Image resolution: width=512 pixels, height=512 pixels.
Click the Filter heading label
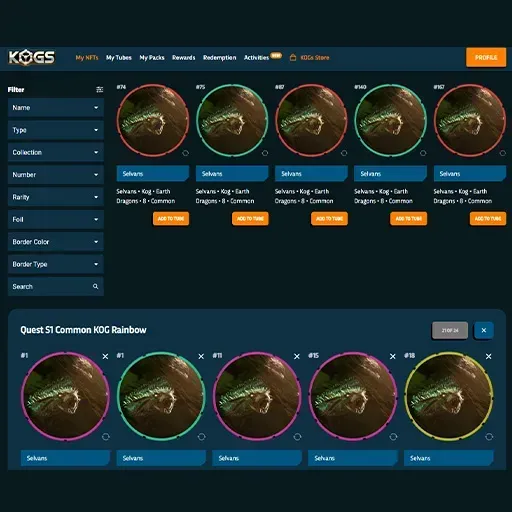coord(16,90)
